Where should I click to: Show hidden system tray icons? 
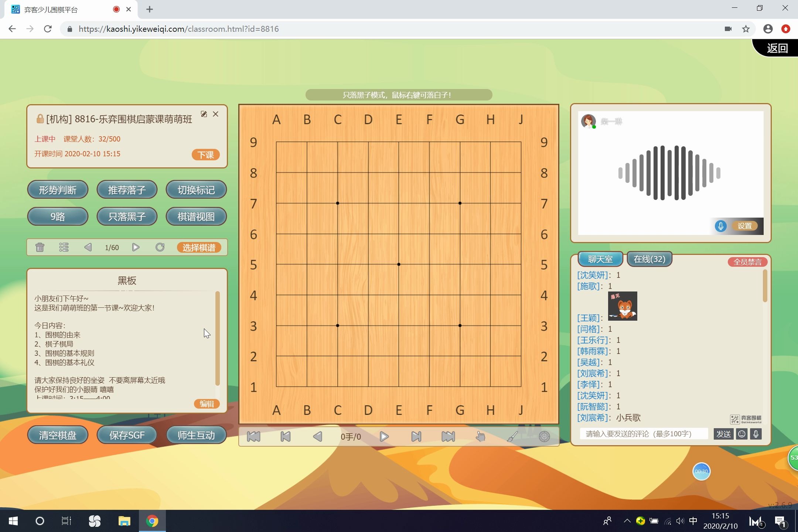point(627,521)
